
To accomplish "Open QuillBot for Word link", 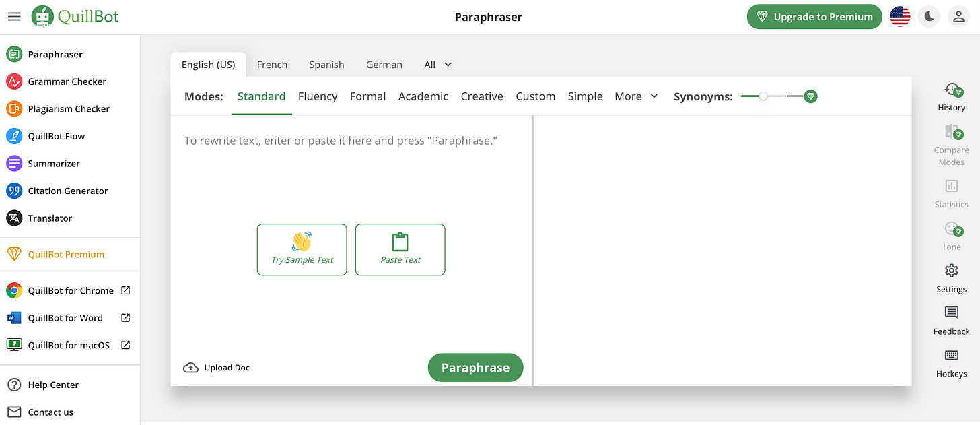I will (70, 318).
